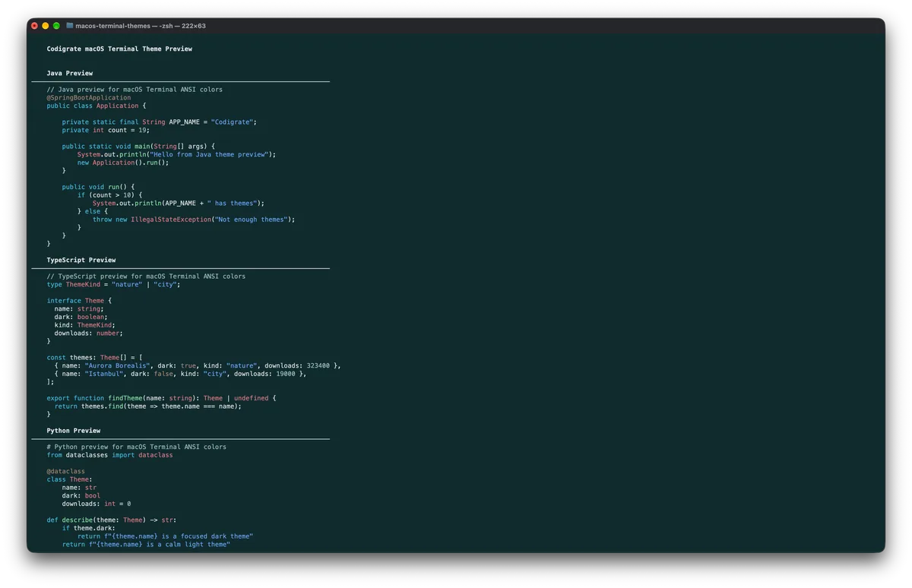
Task: Click the comment "// Java preview for macOS Terminal ANSI colors"
Action: click(135, 90)
